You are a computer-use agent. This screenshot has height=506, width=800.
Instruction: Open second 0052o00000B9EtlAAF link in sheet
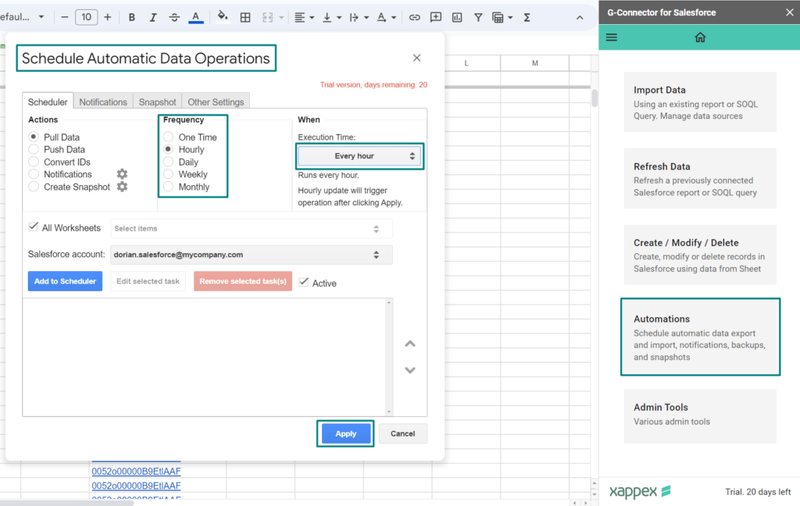[136, 486]
